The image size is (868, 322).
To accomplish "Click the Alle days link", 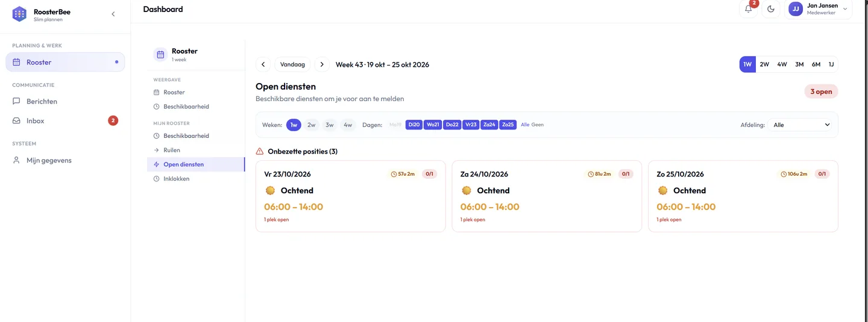I will click(525, 125).
